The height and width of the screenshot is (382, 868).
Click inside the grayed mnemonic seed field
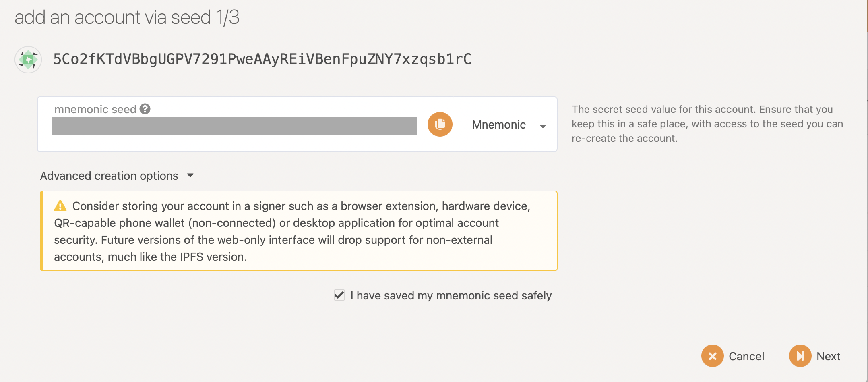(235, 126)
